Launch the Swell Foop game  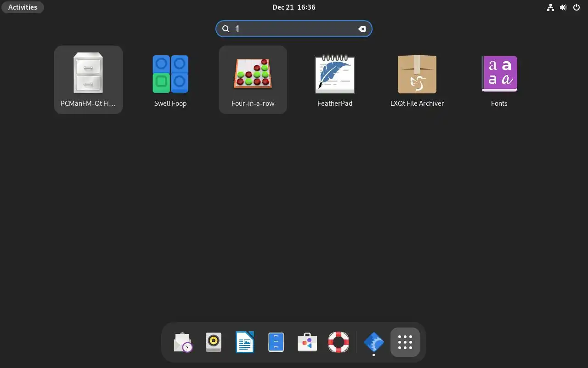point(170,80)
